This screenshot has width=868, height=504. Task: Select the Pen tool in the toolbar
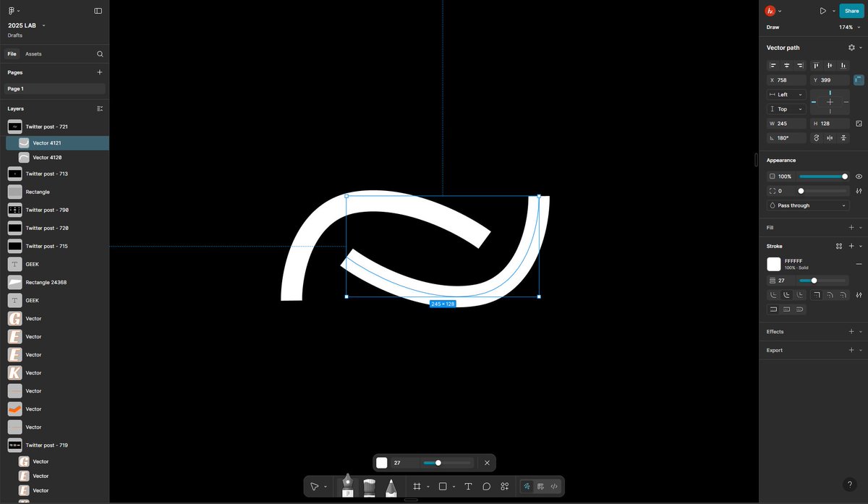click(347, 486)
